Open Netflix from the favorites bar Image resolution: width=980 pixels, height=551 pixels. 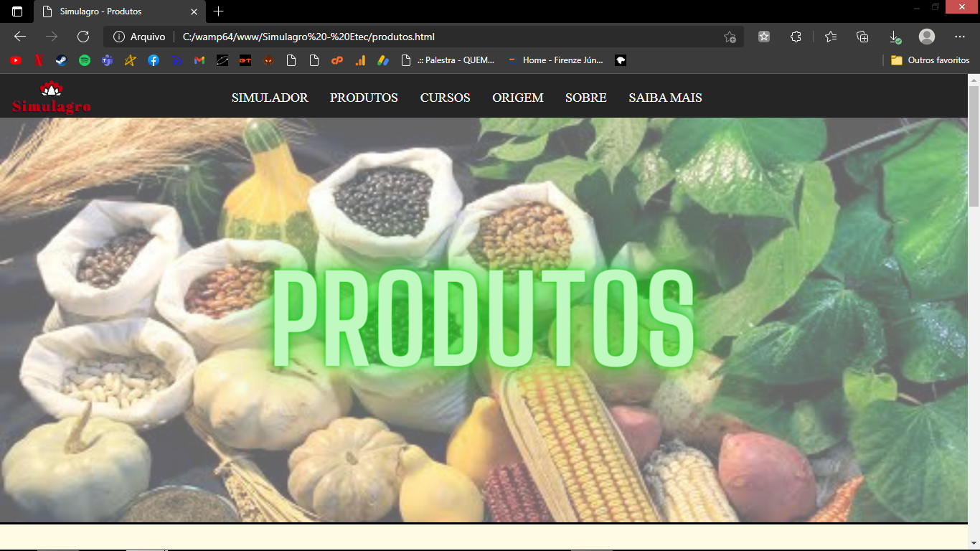(x=38, y=60)
